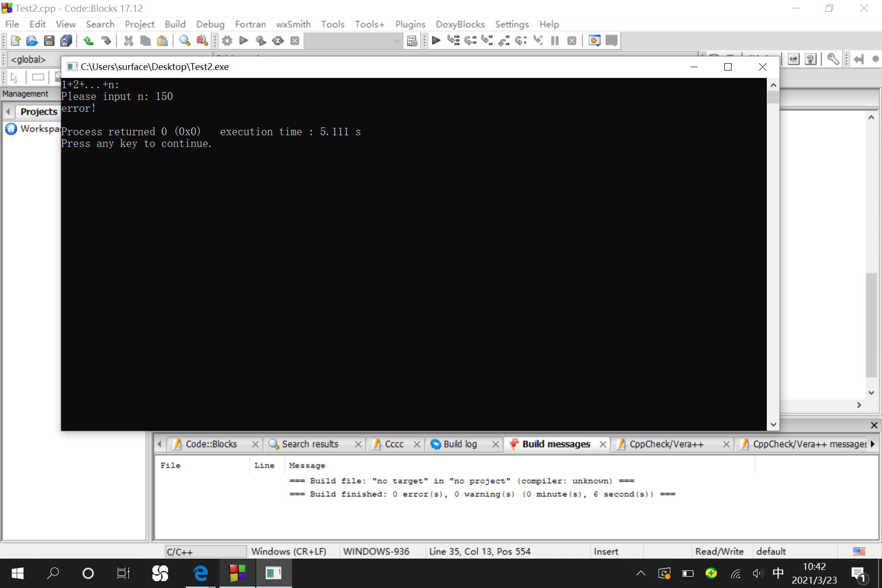This screenshot has width=882, height=588.
Task: Click the Replace icon
Action: 202,41
